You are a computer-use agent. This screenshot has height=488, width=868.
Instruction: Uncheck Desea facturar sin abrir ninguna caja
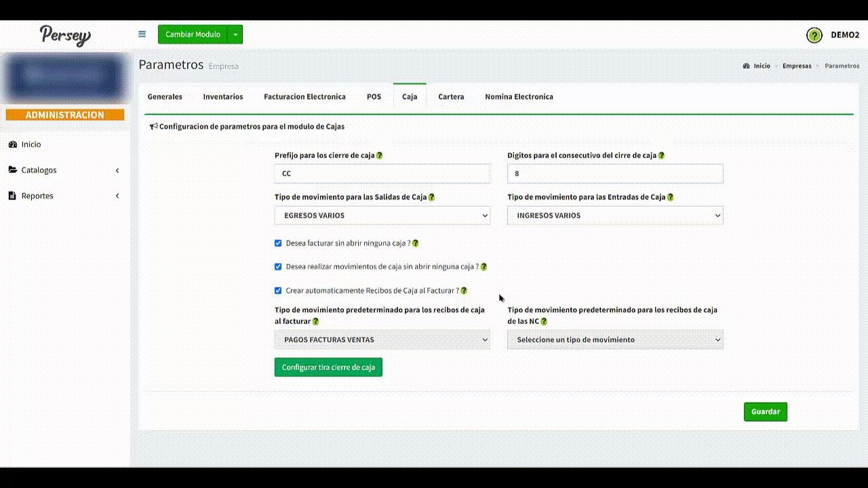[278, 243]
